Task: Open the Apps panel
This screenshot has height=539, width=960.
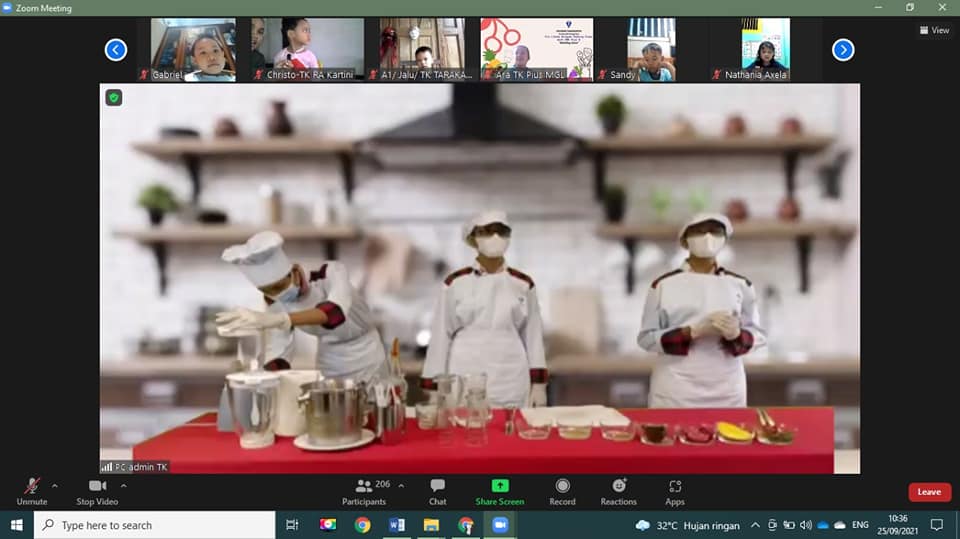Action: coord(675,490)
